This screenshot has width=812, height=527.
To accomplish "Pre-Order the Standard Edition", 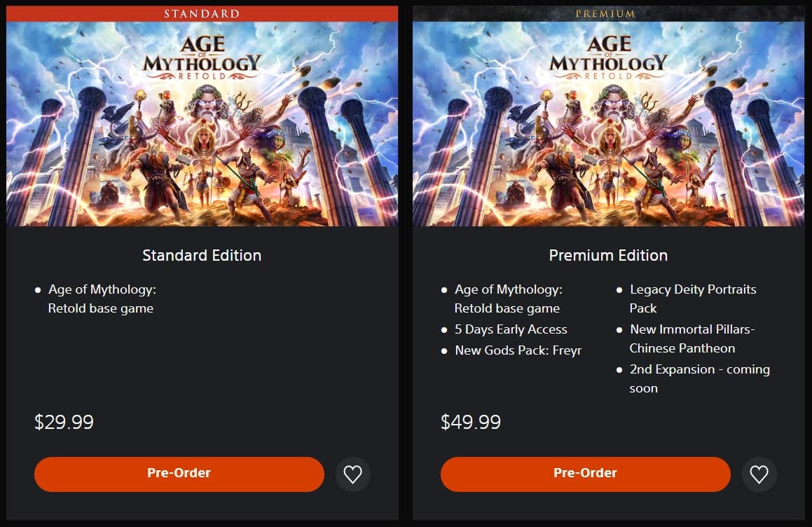I will pos(179,474).
